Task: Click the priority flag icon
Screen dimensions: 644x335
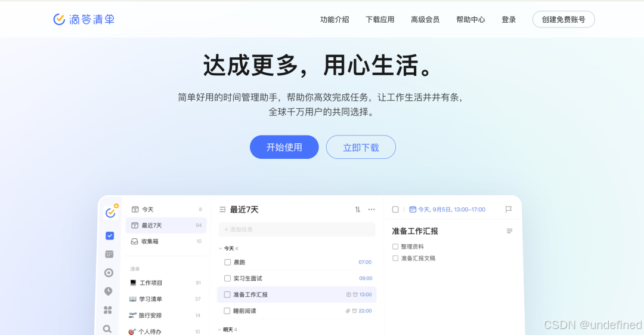Action: (509, 210)
